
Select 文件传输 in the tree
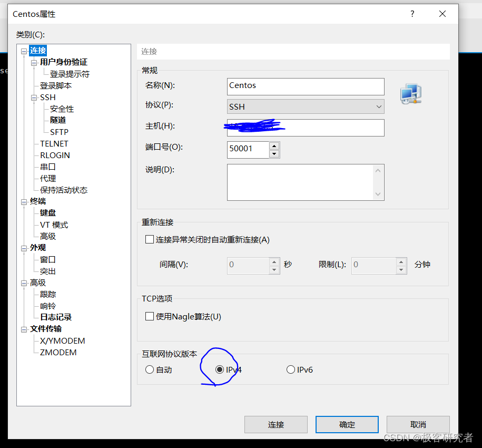46,329
